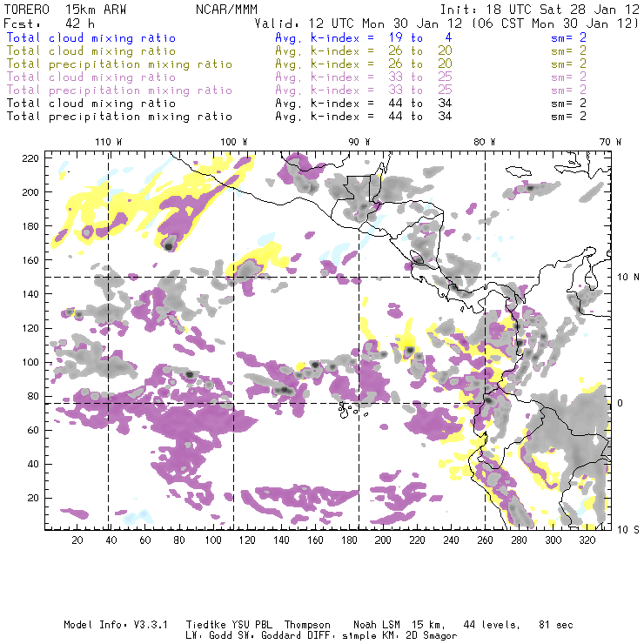Image resolution: width=644 pixels, height=644 pixels.
Task: Click the "SW: Goddard" footer text
Action: coord(269,635)
